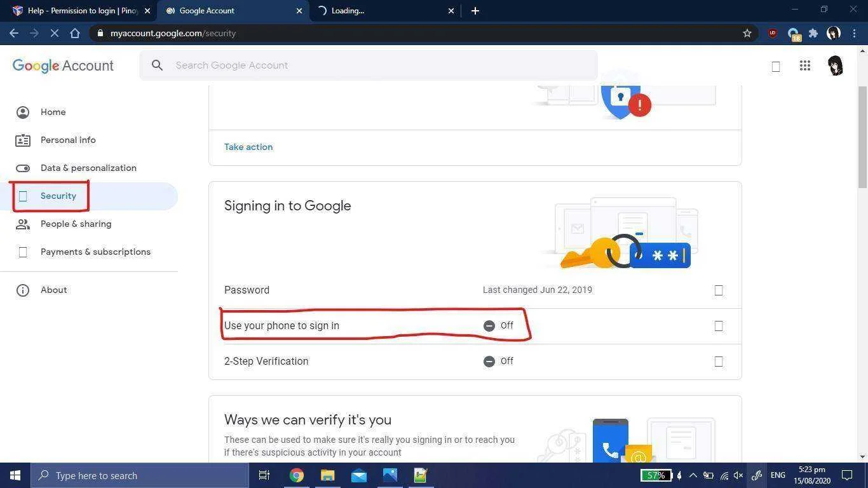This screenshot has width=868, height=488.
Task: View site information via the padlock icon
Action: 100,33
